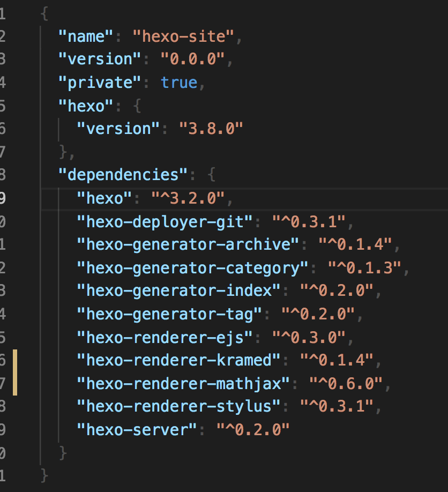Viewport: 448px width, 492px height.
Task: Click the "3.8.0" hexo version string
Action: click(211, 129)
